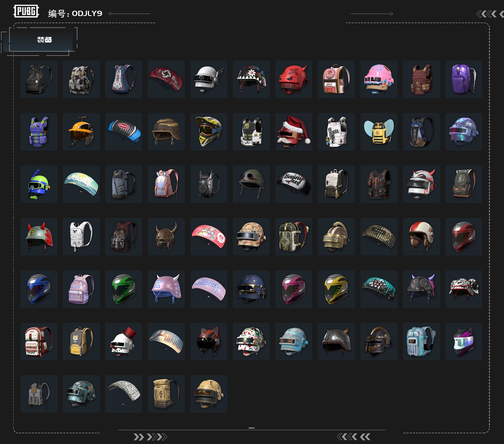
Task: Choose the pink K horned helmet
Action: [166, 289]
